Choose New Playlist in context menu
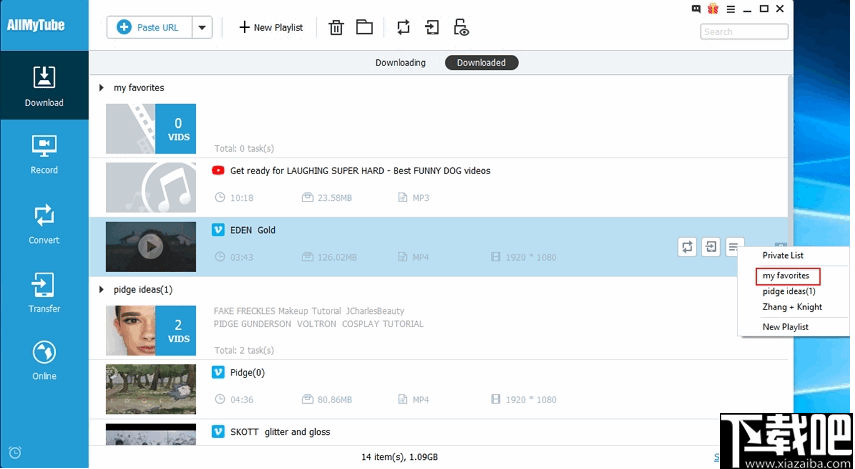855x469 pixels. (785, 327)
